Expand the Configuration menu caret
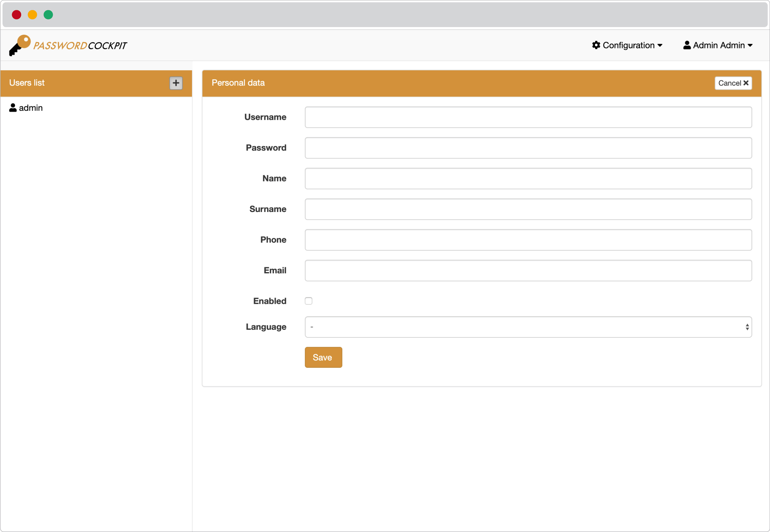The image size is (770, 532). [x=660, y=45]
